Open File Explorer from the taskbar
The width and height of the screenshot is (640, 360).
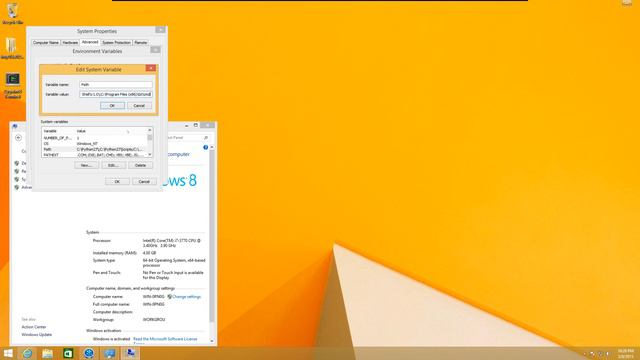pyautogui.click(x=47, y=353)
